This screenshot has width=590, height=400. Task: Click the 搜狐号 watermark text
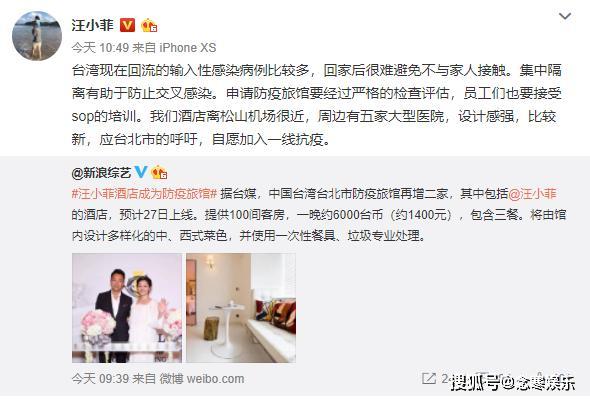pyautogui.click(x=513, y=383)
